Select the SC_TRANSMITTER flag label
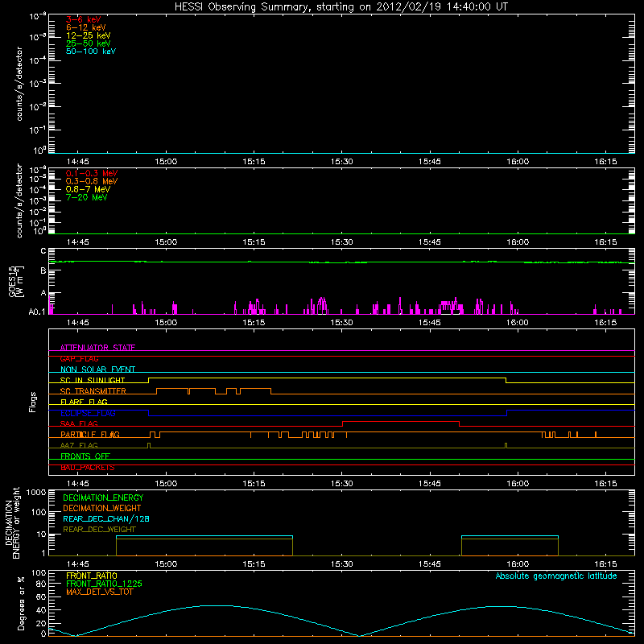This screenshot has height=644, width=644. (93, 391)
